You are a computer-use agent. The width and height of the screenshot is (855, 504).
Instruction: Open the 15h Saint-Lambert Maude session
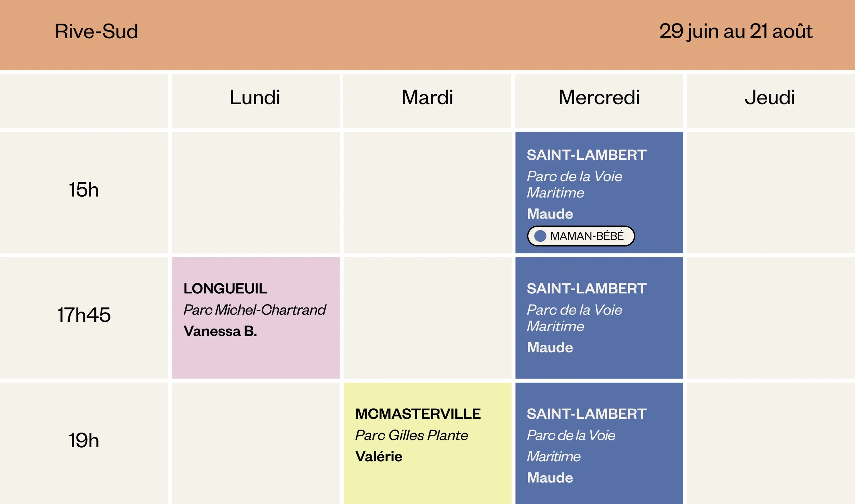599,193
